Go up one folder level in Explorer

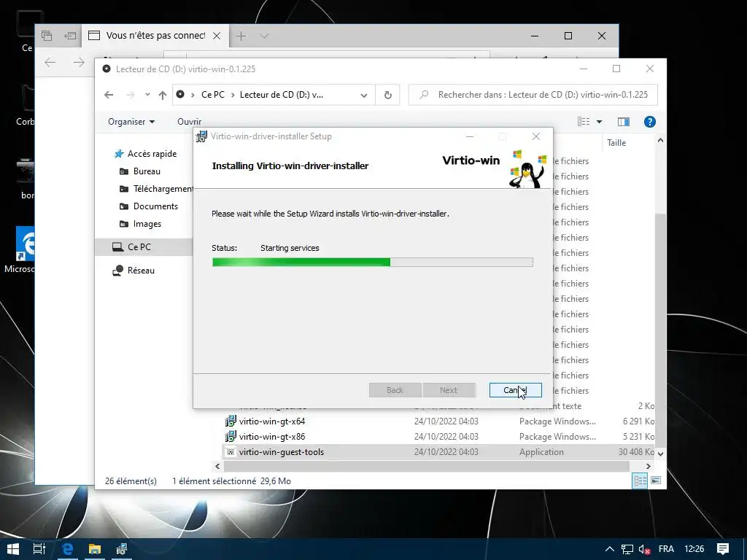pos(163,95)
